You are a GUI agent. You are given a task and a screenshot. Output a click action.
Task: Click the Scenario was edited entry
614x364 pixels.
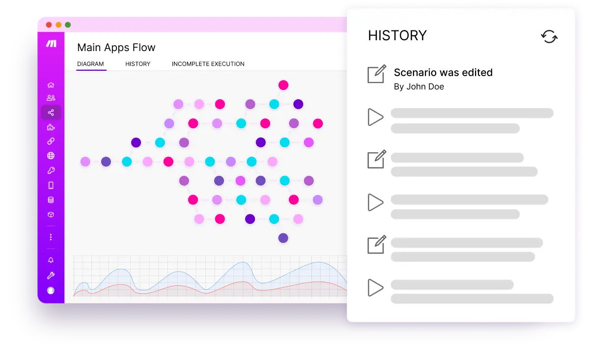pos(443,72)
